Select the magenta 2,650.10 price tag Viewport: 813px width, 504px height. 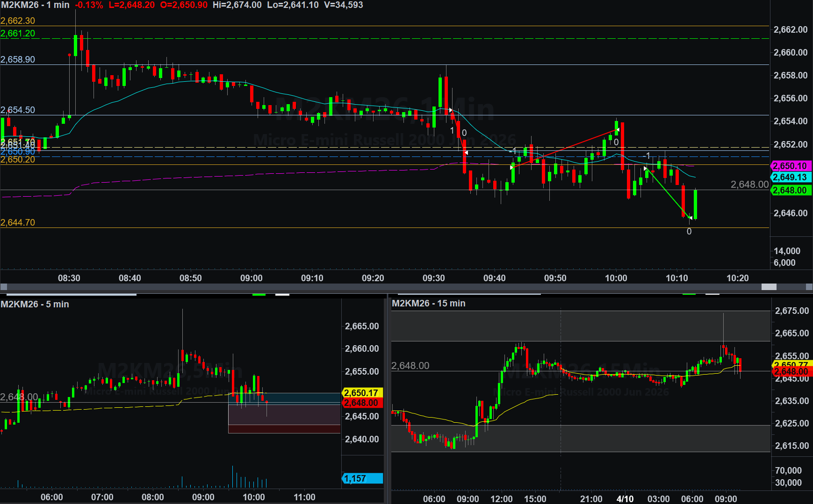790,166
